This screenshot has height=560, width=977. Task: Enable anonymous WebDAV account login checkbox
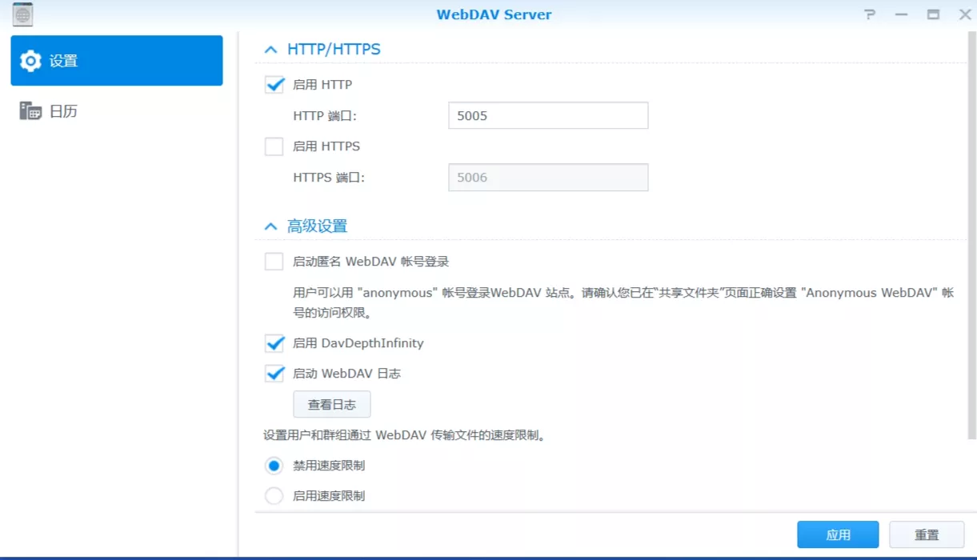tap(274, 262)
